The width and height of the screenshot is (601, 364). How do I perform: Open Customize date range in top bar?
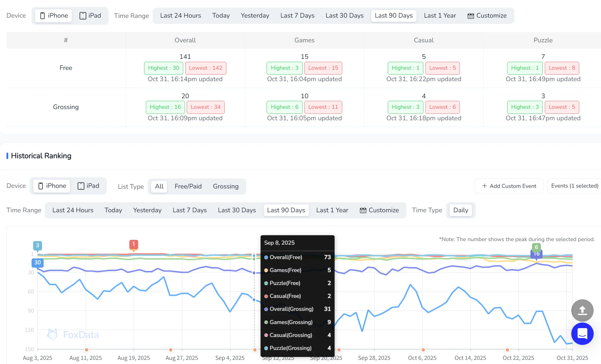click(x=487, y=16)
